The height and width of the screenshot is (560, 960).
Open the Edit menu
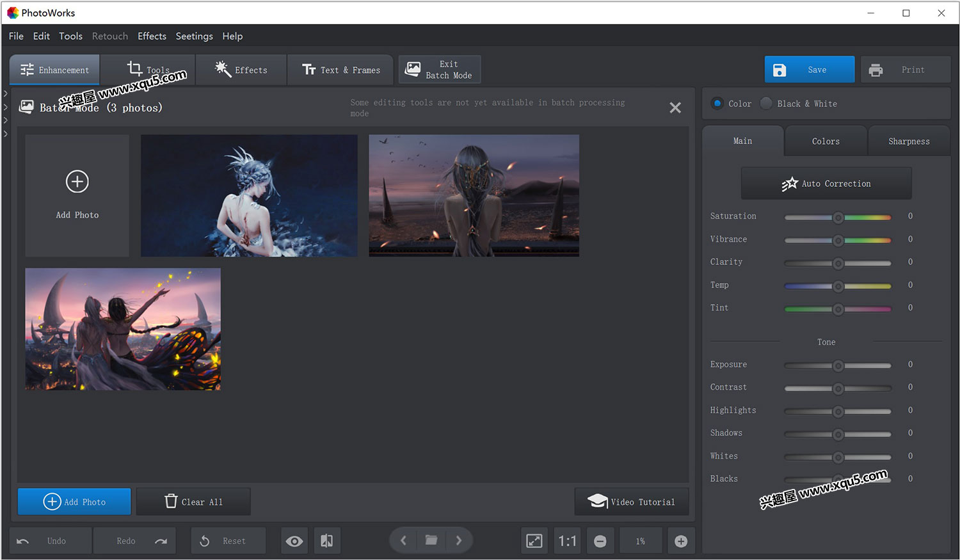pyautogui.click(x=42, y=36)
